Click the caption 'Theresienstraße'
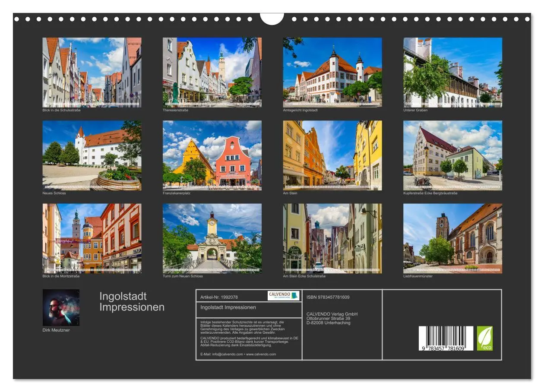Screen dimensions: 544x392 [x=176, y=110]
